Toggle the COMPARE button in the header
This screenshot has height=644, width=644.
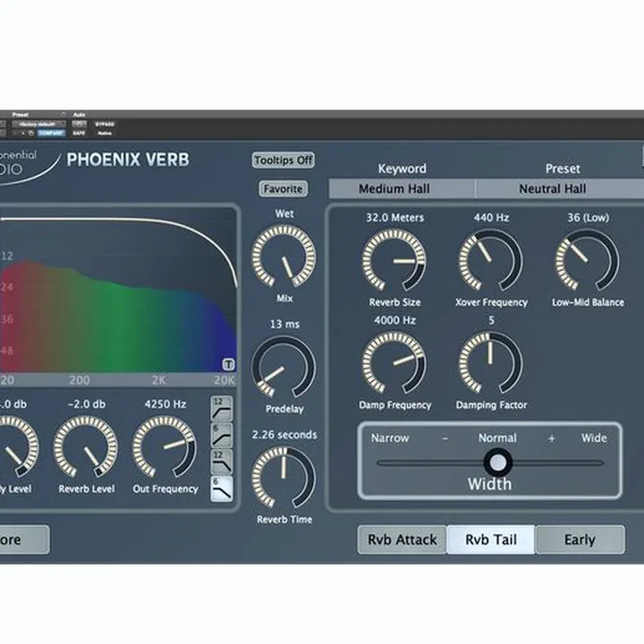tap(51, 133)
